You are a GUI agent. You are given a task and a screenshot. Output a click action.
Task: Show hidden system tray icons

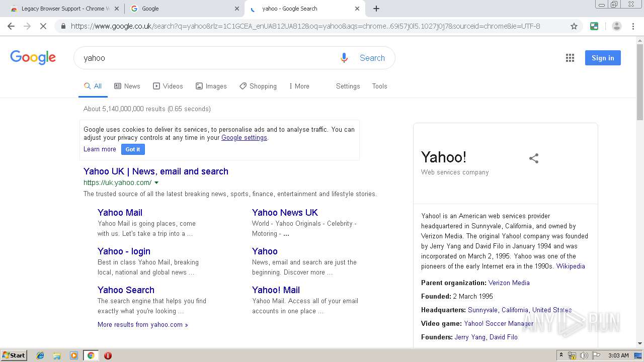(x=561, y=355)
